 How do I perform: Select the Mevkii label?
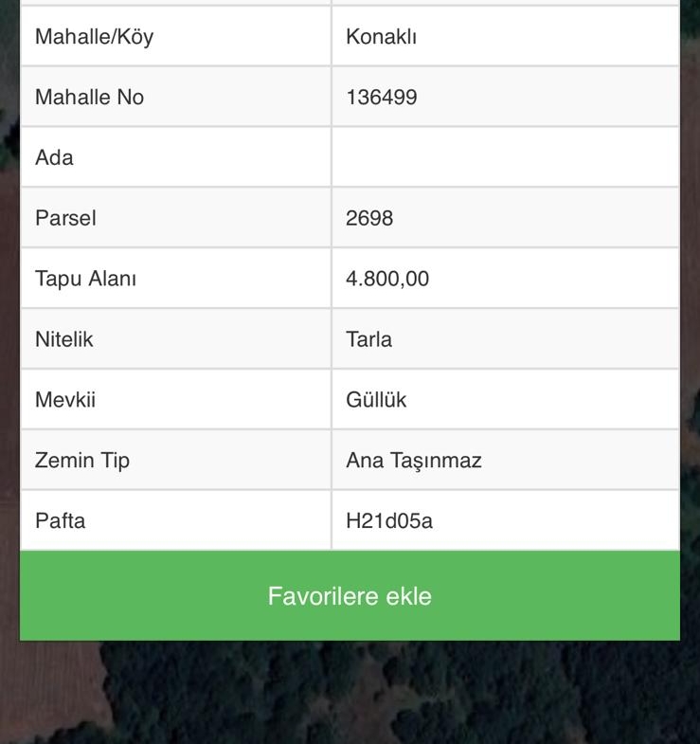(65, 400)
